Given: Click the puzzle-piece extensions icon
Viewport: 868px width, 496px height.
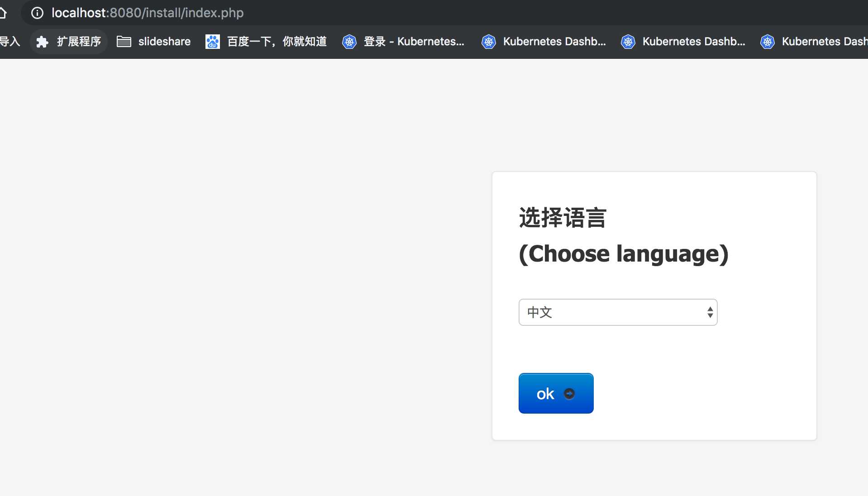Looking at the screenshot, I should coord(42,42).
